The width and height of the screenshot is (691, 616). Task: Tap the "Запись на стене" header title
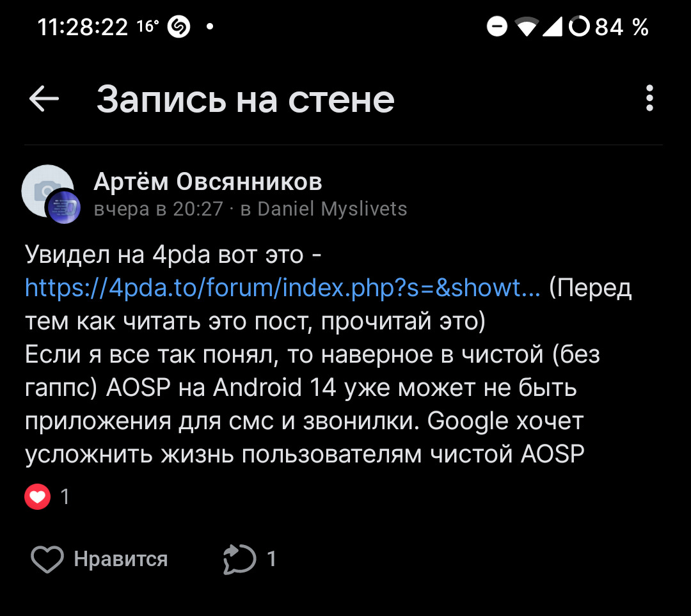(x=245, y=99)
